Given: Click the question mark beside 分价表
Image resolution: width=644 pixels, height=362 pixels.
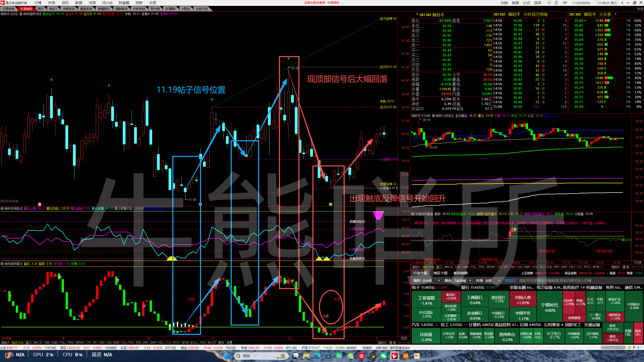Looking at the screenshot, I should (616, 14).
